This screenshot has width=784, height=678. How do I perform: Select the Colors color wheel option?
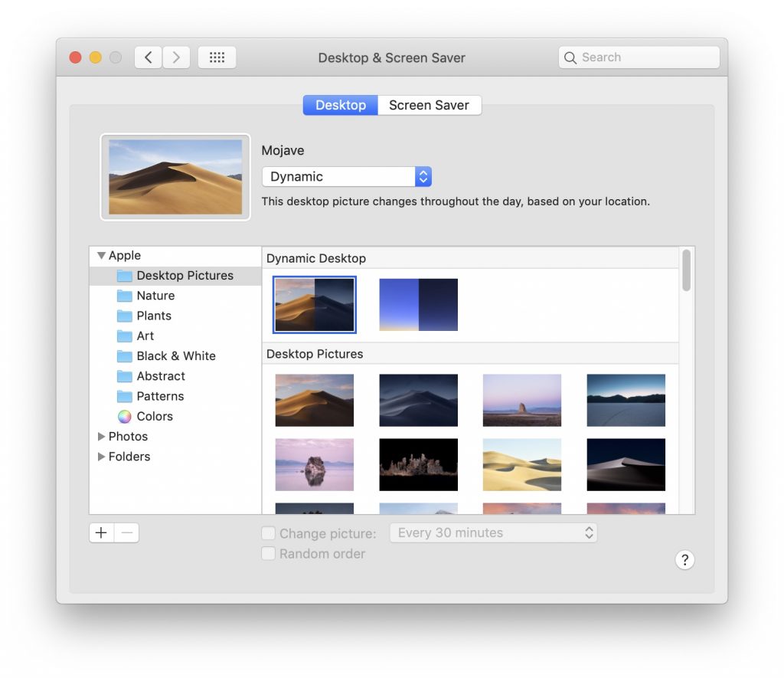(x=155, y=416)
